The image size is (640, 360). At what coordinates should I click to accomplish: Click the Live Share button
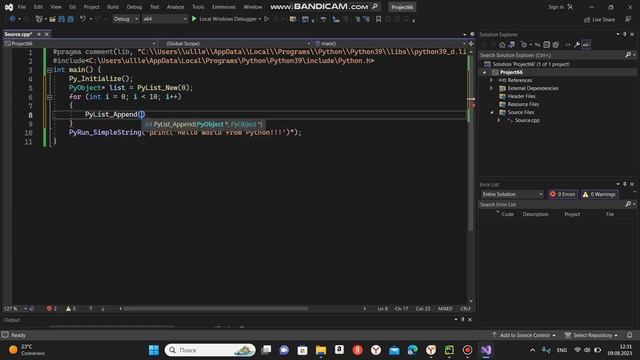599,19
